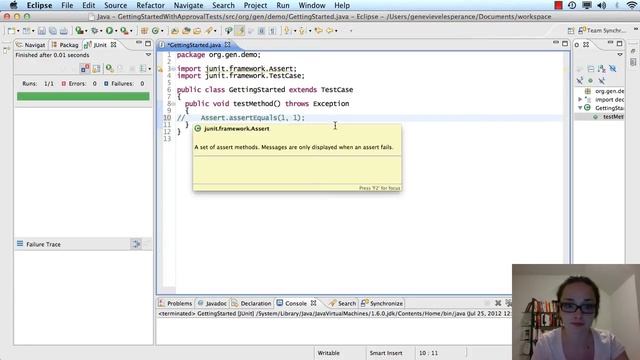Click the Debug bug icon in toolbar
The image size is (640, 360).
pos(94,31)
